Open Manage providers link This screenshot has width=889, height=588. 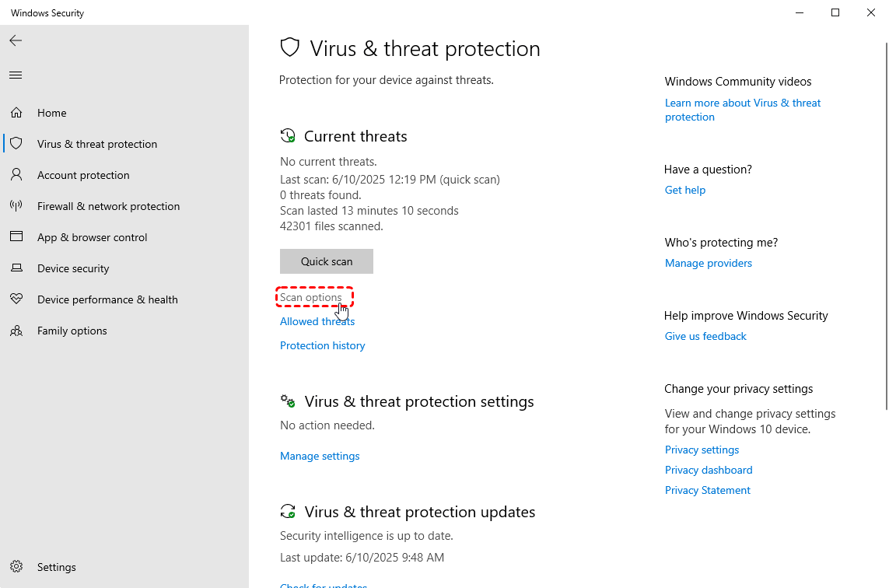708,263
